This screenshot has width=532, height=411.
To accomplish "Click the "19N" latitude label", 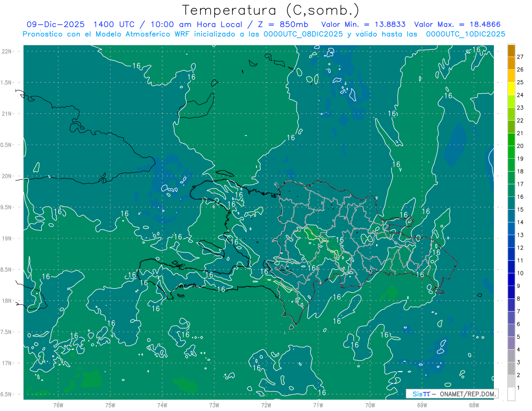I will click(x=7, y=238).
